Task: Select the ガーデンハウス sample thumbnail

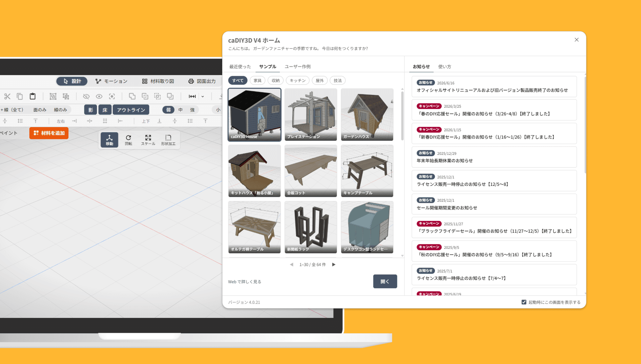Action: pos(367,114)
